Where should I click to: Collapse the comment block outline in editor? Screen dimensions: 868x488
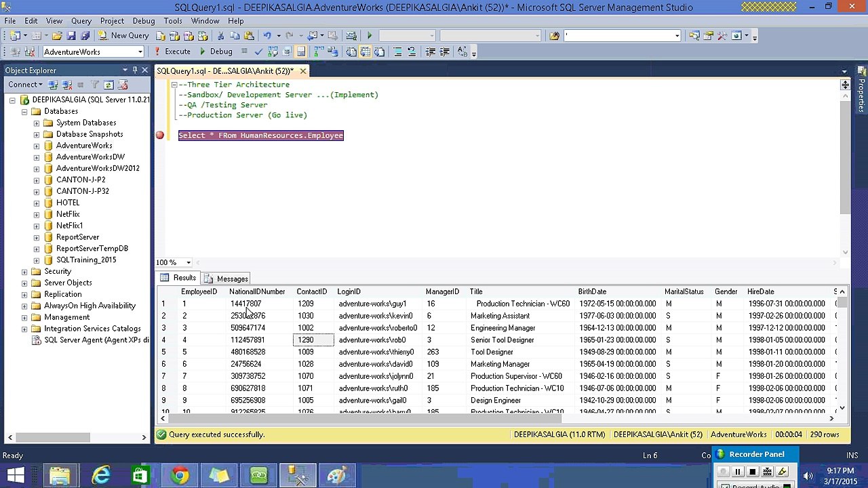pos(174,85)
